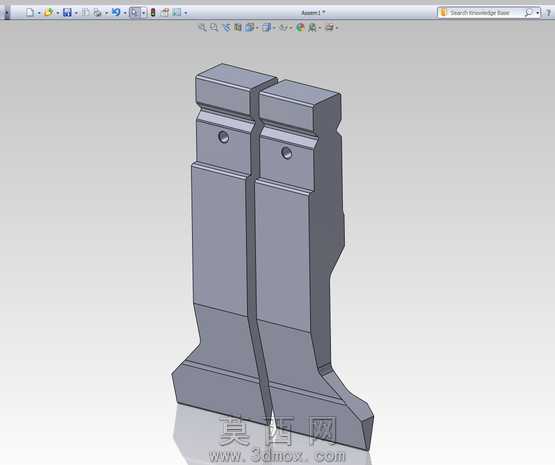Image resolution: width=555 pixels, height=465 pixels.
Task: Expand the Open file dropdown arrow
Action: [58, 13]
